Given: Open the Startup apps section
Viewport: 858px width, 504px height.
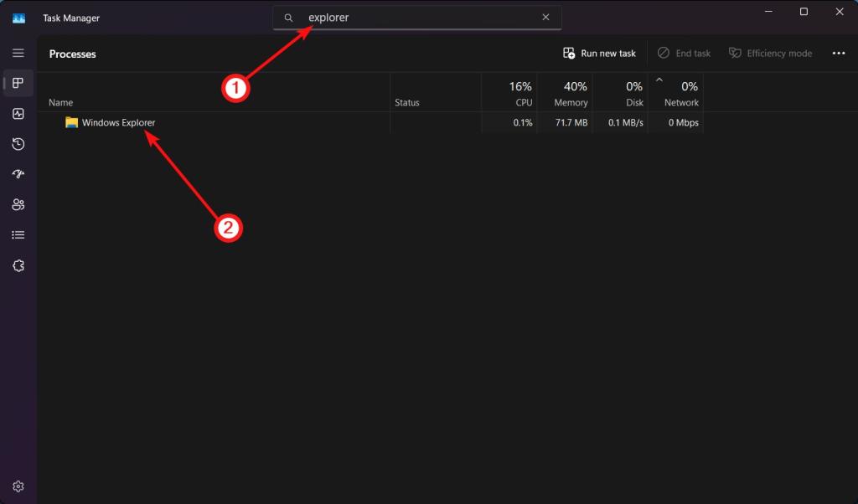Looking at the screenshot, I should 18,174.
